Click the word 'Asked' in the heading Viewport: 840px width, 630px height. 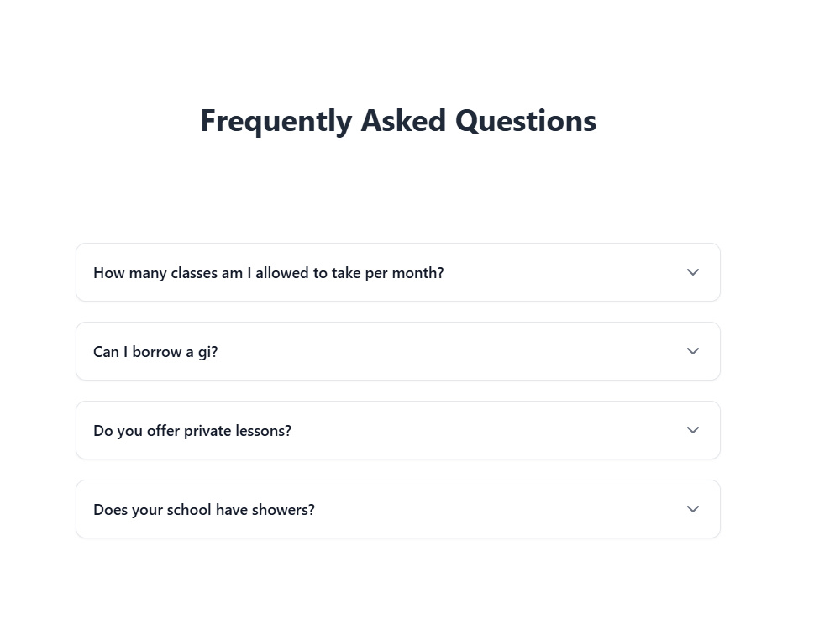403,120
